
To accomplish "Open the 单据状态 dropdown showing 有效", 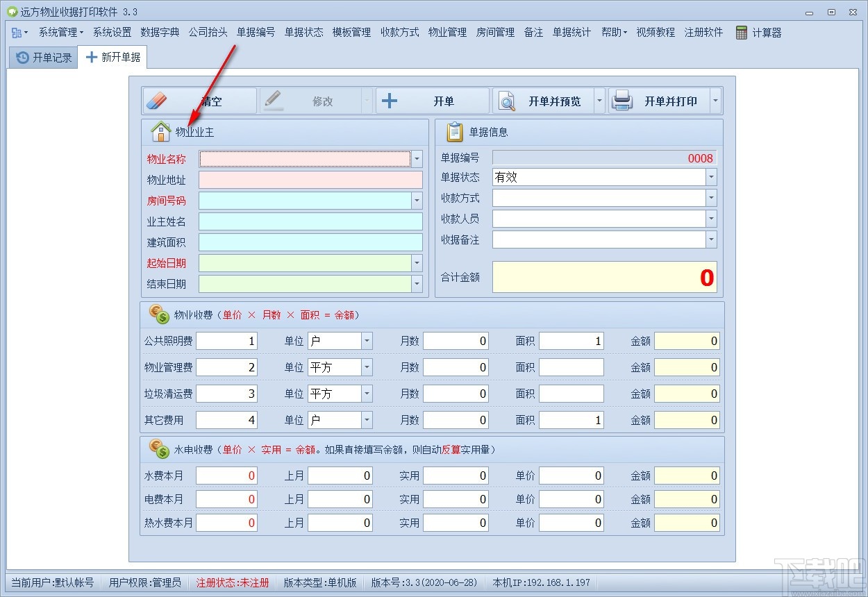I will (710, 177).
